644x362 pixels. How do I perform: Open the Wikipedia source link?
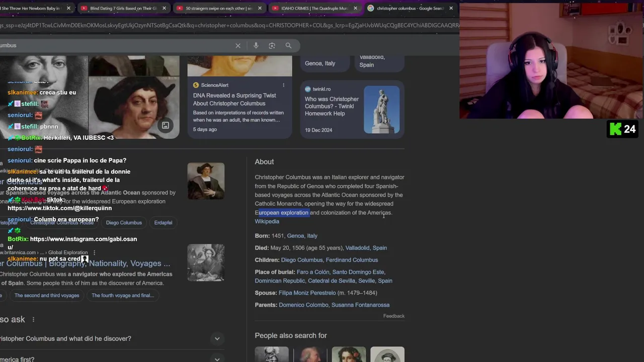(267, 221)
